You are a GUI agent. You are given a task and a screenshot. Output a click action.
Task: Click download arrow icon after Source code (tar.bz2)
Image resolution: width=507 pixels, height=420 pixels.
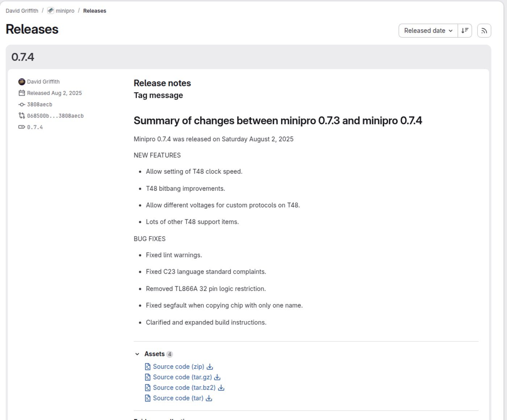[x=221, y=388]
